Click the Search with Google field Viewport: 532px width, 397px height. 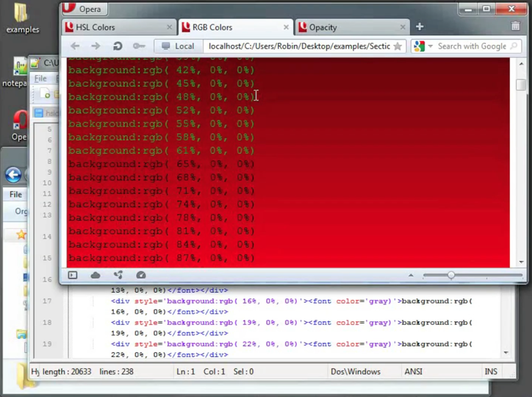pos(472,46)
